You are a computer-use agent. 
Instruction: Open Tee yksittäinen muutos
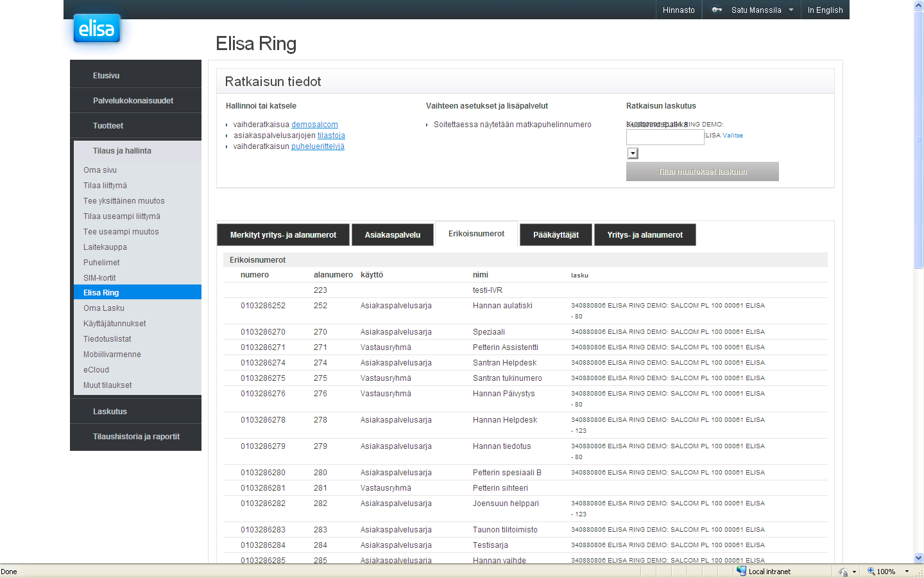[124, 200]
